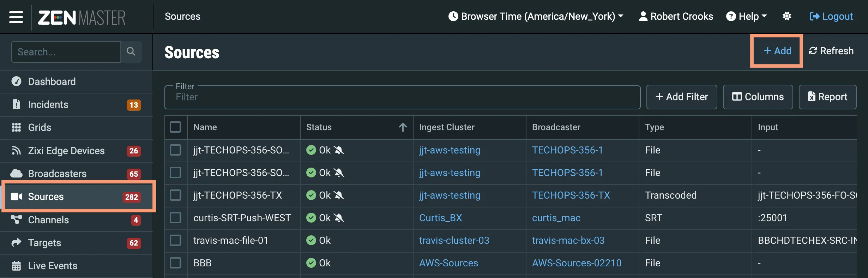Image resolution: width=868 pixels, height=278 pixels.
Task: Check the travis-mac-file-01 row checkbox
Action: tap(175, 240)
